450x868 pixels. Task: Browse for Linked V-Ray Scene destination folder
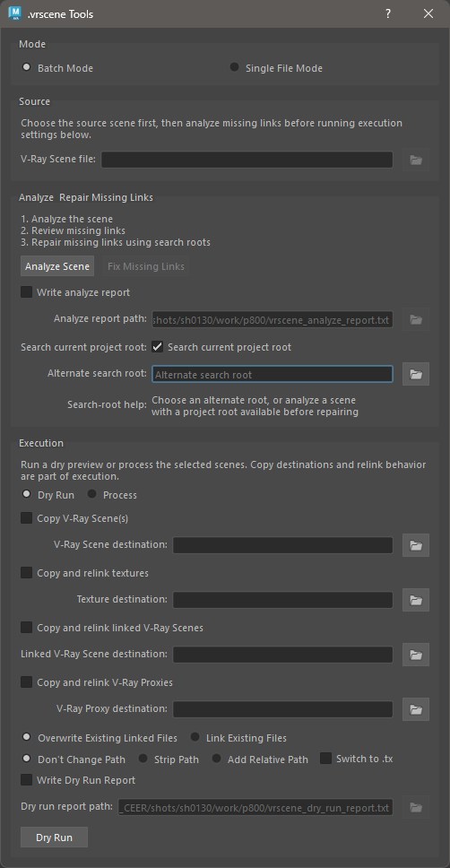coord(416,655)
